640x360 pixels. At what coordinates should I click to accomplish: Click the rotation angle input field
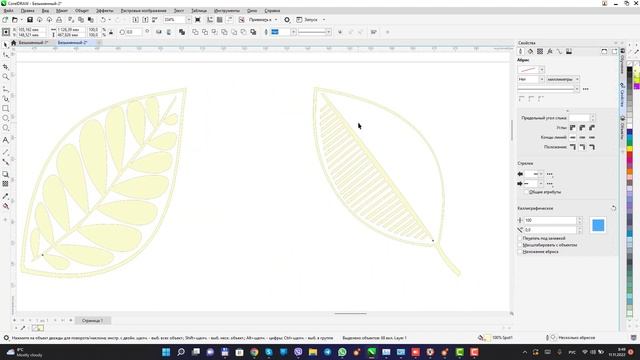(x=133, y=32)
